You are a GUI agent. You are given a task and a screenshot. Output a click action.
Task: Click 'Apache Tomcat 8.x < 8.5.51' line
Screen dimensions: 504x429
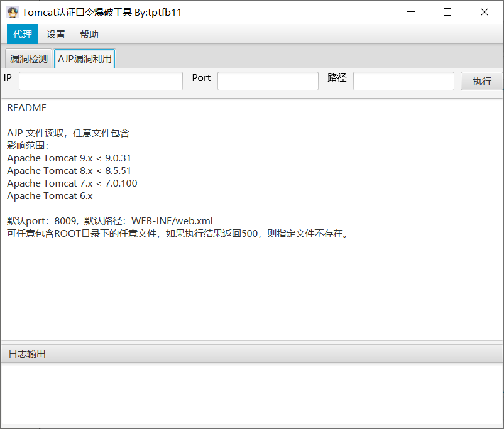point(69,171)
